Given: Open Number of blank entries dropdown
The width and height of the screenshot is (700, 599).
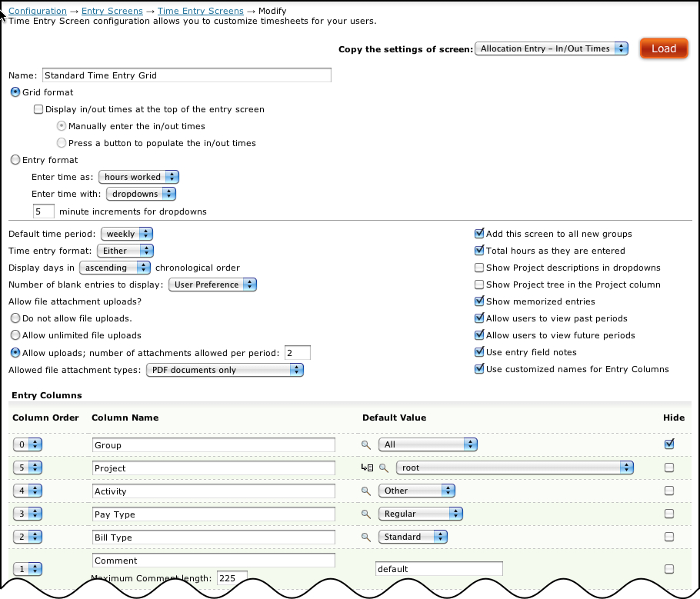Looking at the screenshot, I should click(x=212, y=285).
